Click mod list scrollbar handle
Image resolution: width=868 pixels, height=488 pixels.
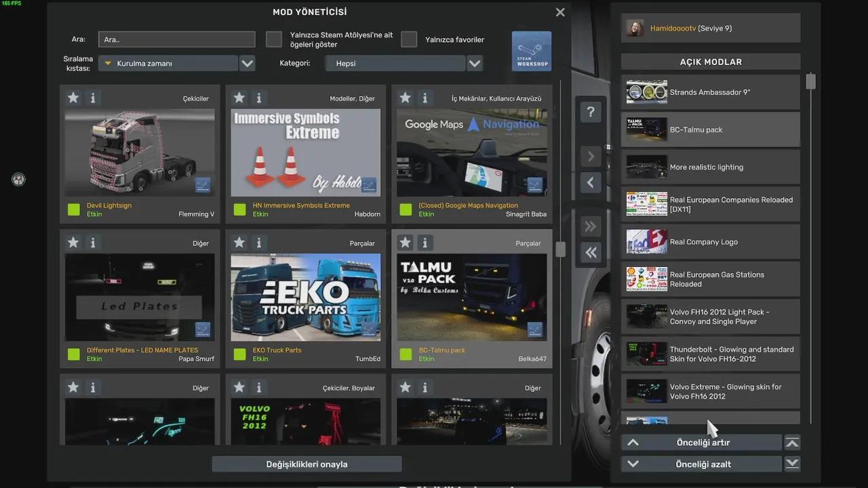(x=560, y=250)
